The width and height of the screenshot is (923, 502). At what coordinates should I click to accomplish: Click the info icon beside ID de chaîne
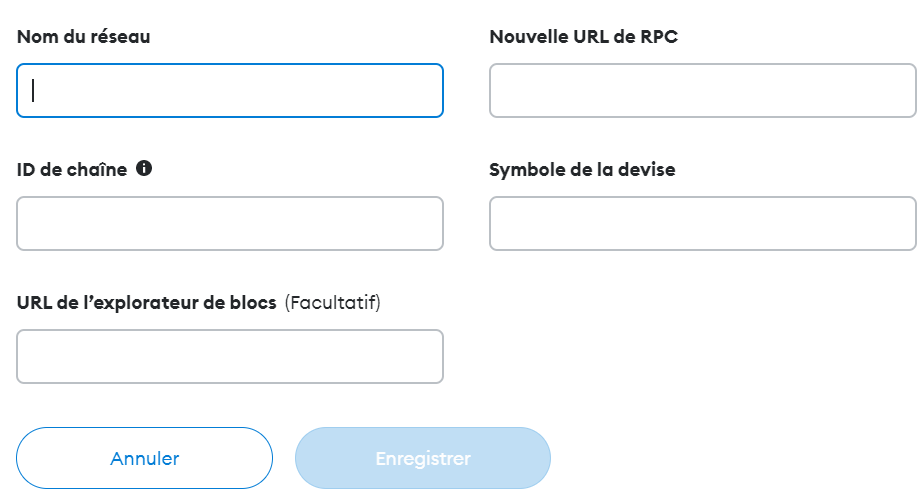click(x=144, y=169)
